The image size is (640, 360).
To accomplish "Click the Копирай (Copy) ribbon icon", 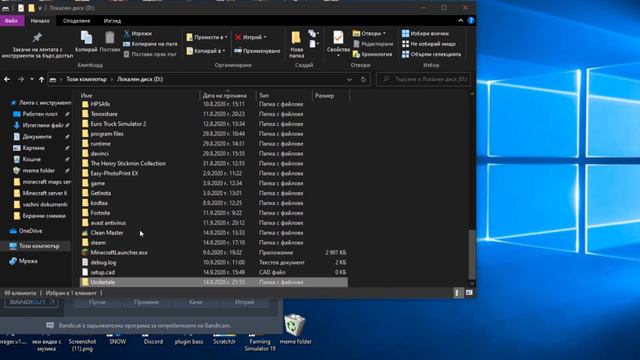I will pyautogui.click(x=86, y=42).
